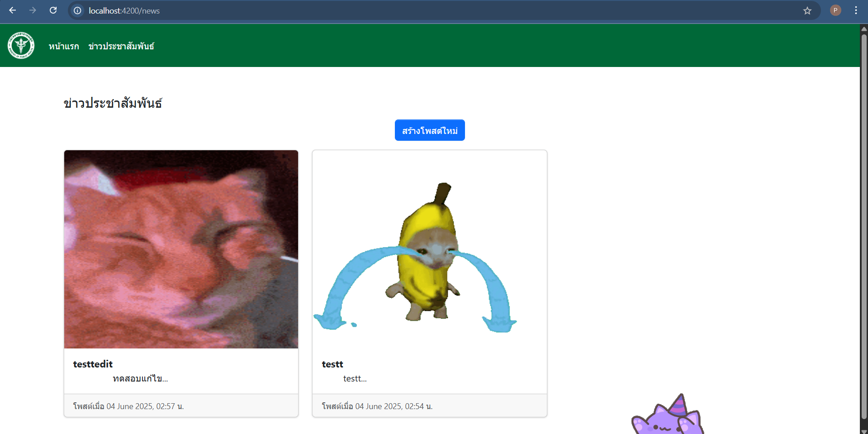The width and height of the screenshot is (868, 434).
Task: Bookmark this page with the star icon
Action: coord(807,10)
